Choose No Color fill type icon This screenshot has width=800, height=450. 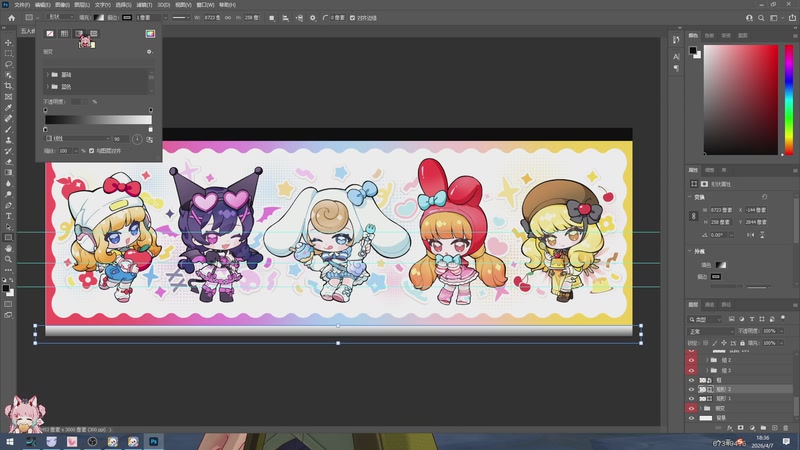tap(49, 34)
